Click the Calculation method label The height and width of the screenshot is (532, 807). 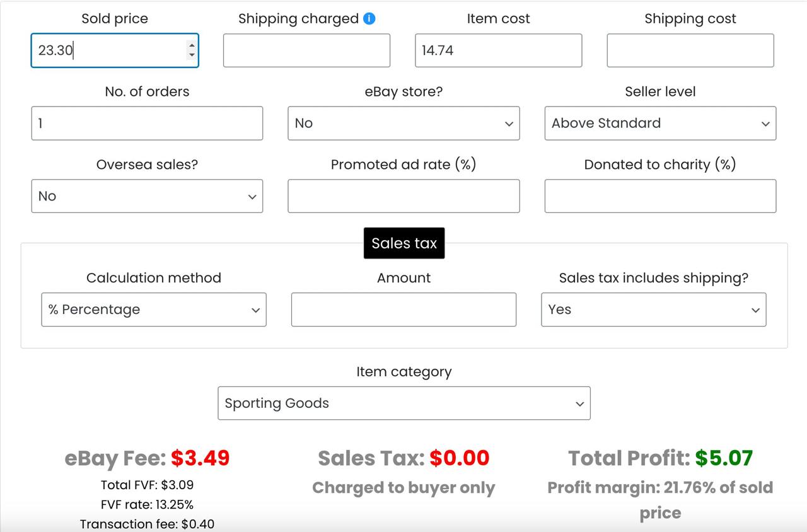tap(154, 278)
